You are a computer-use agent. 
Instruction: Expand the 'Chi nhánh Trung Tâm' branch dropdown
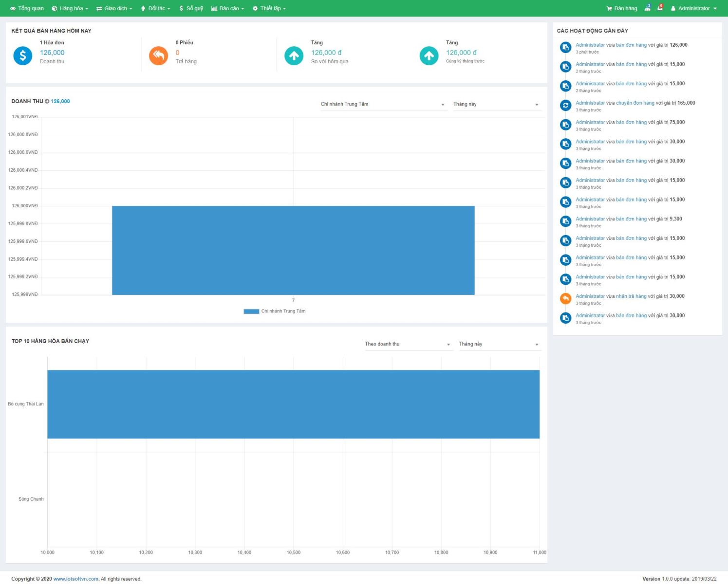pyautogui.click(x=382, y=104)
